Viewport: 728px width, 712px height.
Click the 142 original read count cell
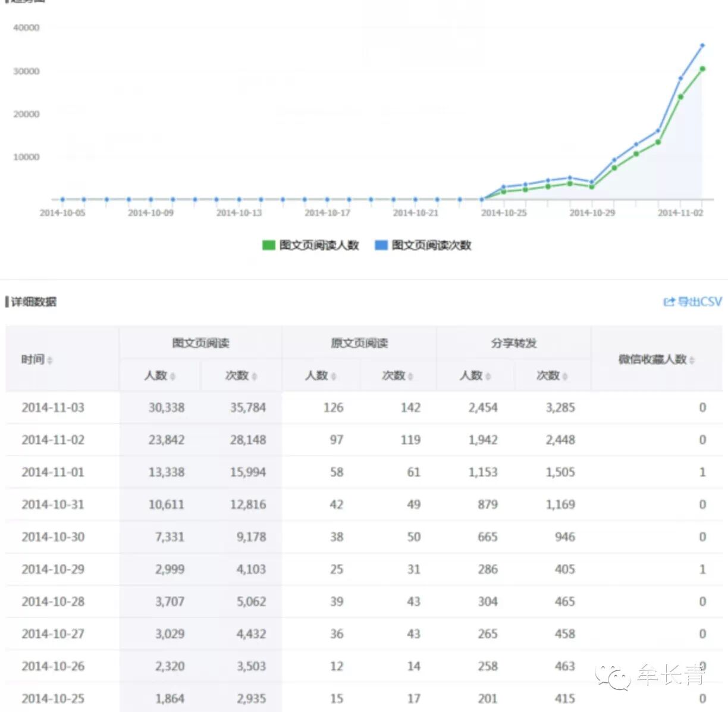[x=410, y=407]
